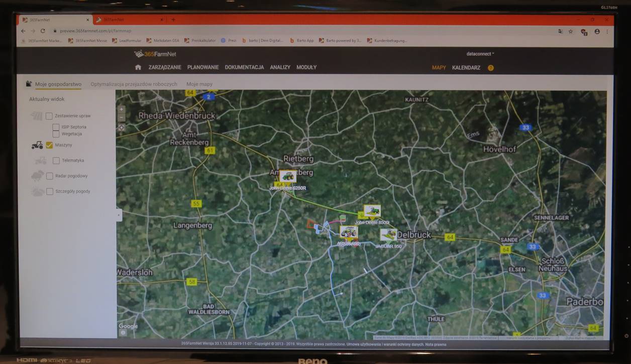Open the MAPY section
The width and height of the screenshot is (631, 364).
[439, 68]
